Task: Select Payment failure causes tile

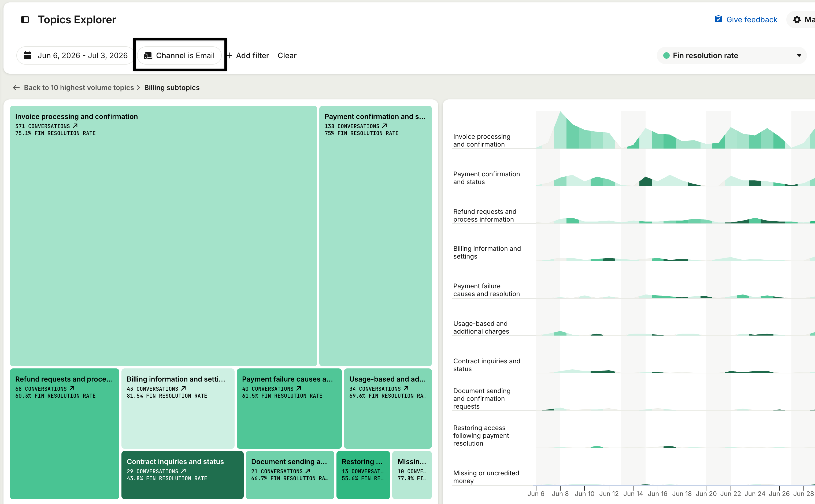Action: [289, 408]
